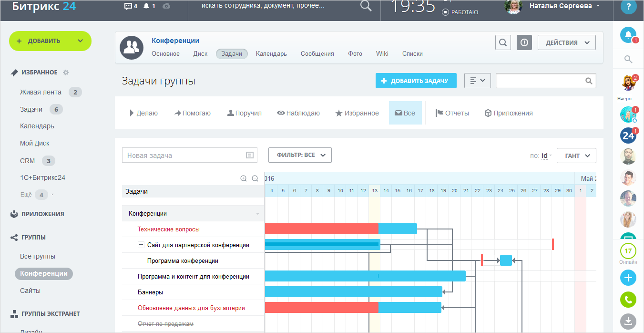Click the blue plus button in right sidebar
Viewport: 644px width, 333px height.
628,278
